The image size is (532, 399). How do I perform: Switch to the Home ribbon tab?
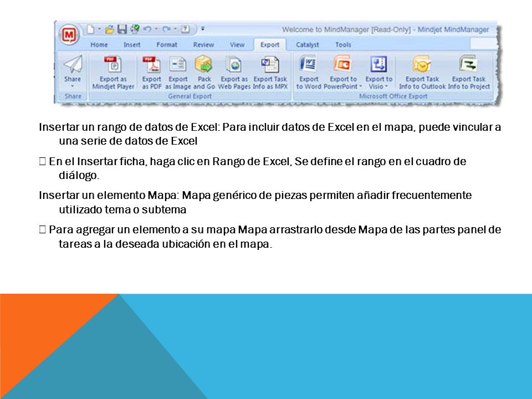[99, 45]
